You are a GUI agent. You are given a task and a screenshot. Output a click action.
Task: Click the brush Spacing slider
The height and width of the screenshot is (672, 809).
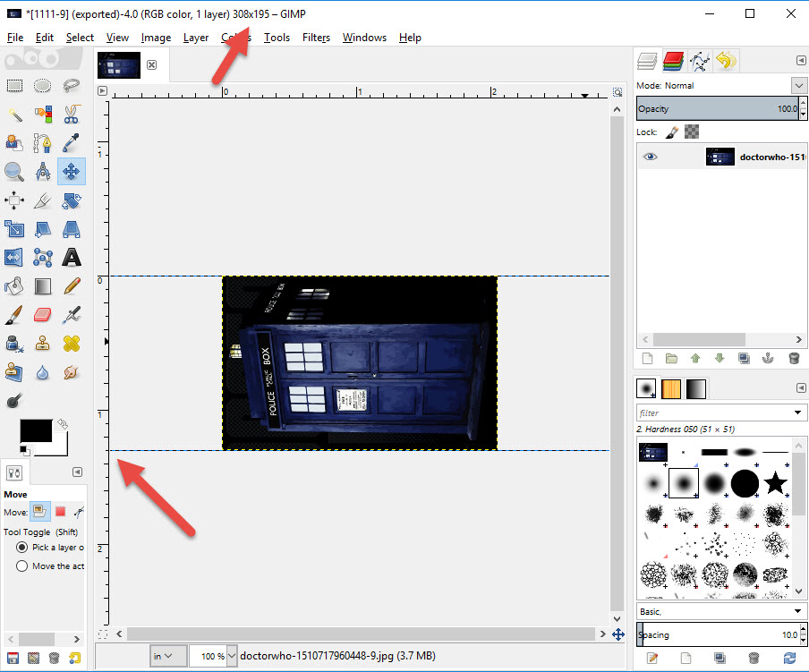718,634
